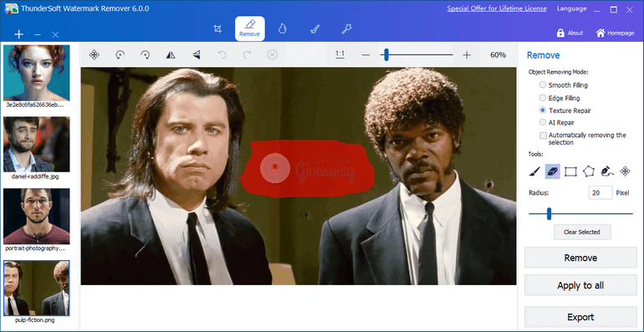
Task: Click the fit-to-window move icon
Action: pyautogui.click(x=94, y=54)
